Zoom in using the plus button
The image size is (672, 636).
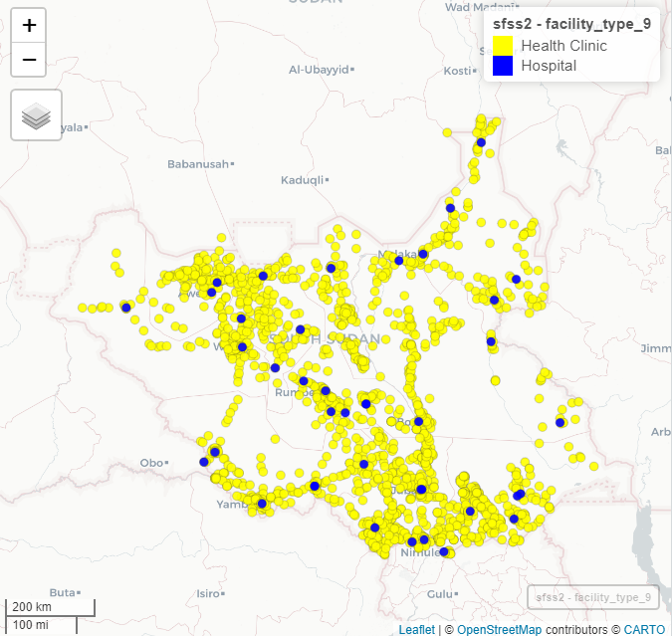tap(29, 26)
